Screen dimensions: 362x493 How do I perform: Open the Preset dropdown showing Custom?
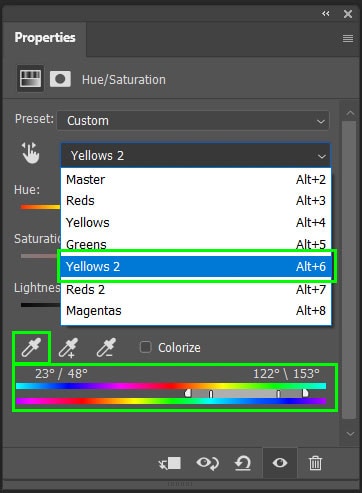click(x=193, y=120)
